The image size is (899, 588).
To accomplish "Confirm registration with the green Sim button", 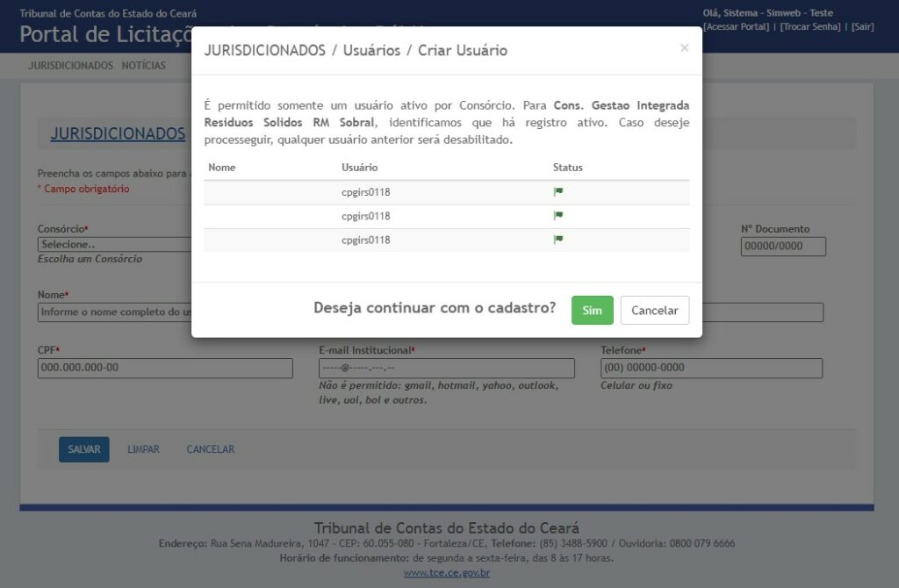I will coord(592,310).
